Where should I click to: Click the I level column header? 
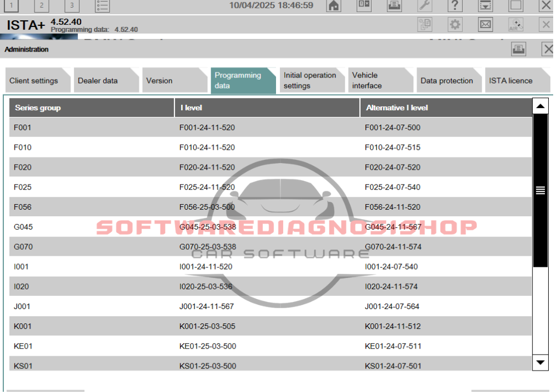[267, 108]
